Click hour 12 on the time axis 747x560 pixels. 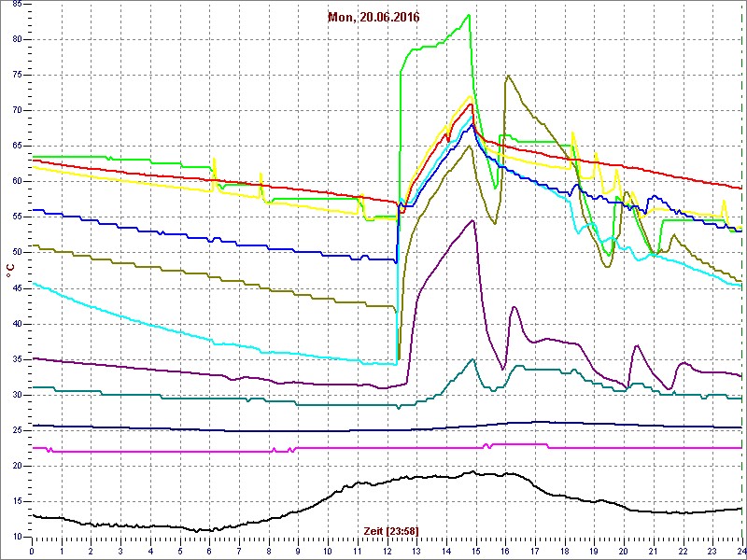pyautogui.click(x=388, y=551)
